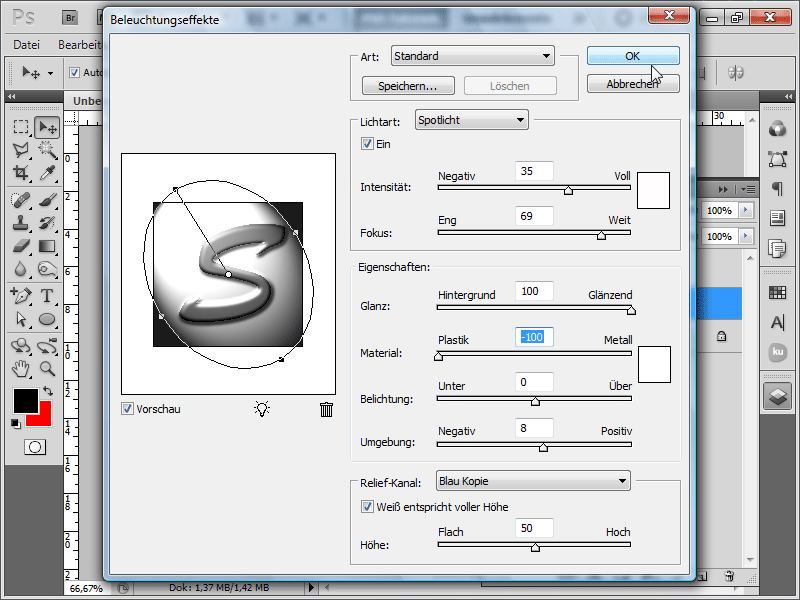Select the 3D Rotate tool
The image size is (800, 600).
click(x=21, y=345)
